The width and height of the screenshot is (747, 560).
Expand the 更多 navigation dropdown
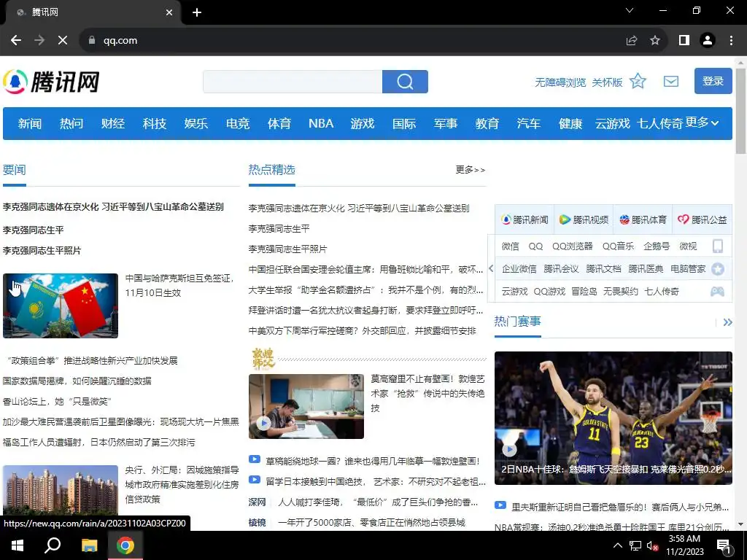[x=702, y=122]
